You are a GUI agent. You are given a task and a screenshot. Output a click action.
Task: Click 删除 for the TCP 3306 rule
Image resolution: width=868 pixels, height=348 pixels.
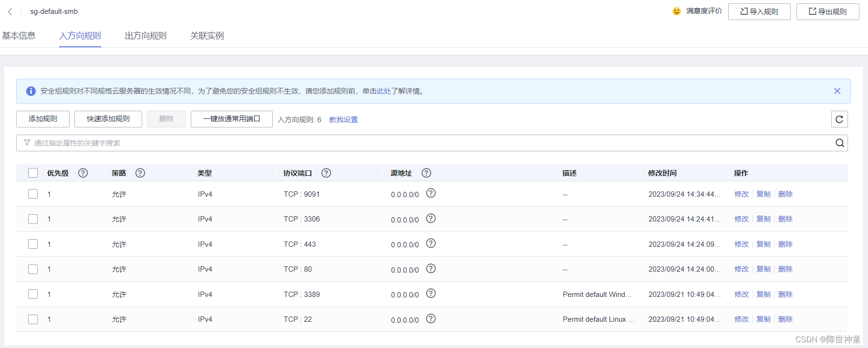tap(785, 219)
